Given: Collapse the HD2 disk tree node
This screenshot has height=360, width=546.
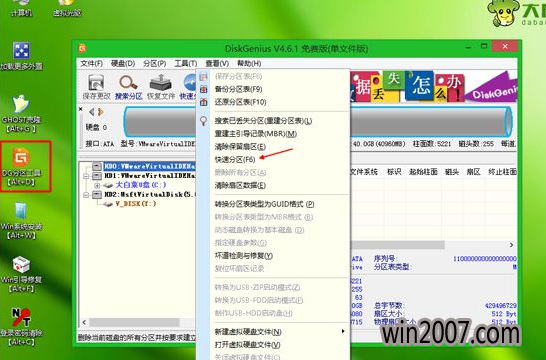Looking at the screenshot, I should click(x=86, y=195).
